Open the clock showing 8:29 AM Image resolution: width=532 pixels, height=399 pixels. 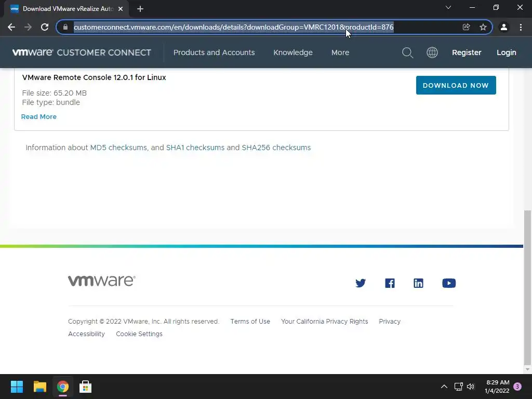click(x=497, y=387)
